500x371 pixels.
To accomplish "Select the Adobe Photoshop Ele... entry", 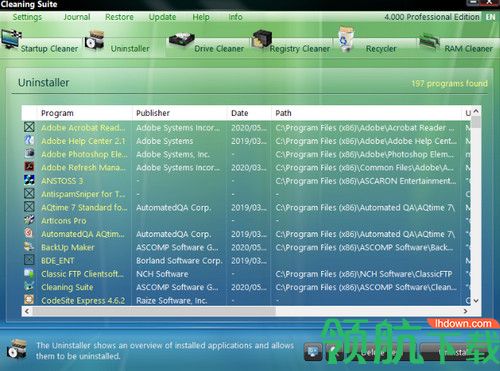I will click(x=84, y=154).
